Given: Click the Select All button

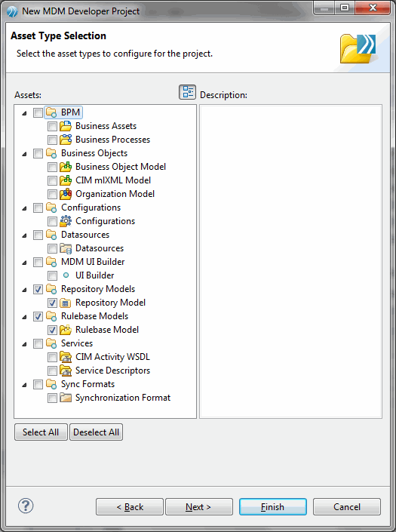Looking at the screenshot, I should click(x=41, y=432).
